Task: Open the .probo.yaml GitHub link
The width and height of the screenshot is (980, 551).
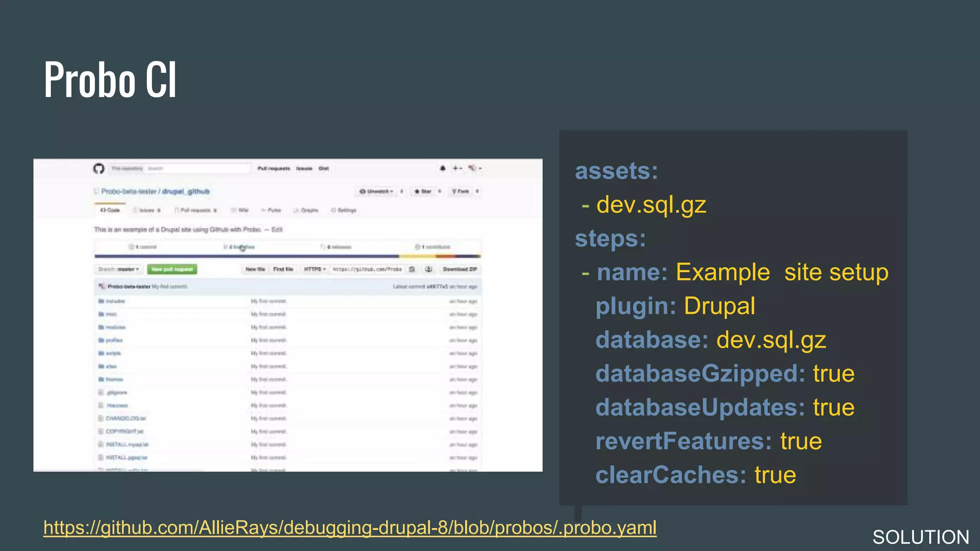Action: (x=350, y=528)
